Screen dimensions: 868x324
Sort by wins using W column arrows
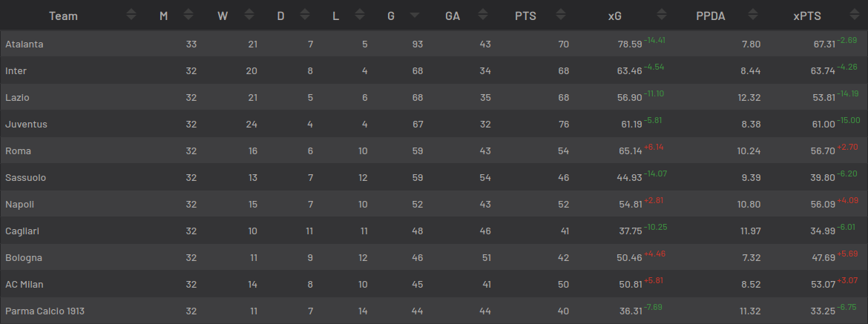[x=249, y=15]
